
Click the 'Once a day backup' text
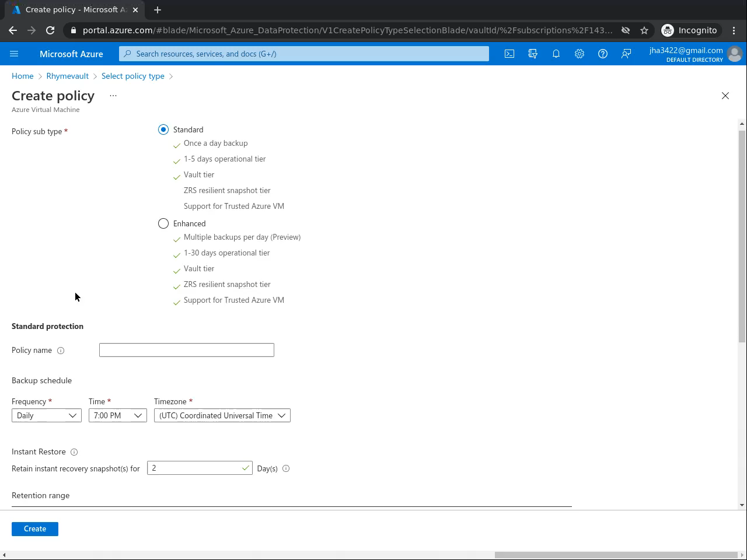[216, 143]
